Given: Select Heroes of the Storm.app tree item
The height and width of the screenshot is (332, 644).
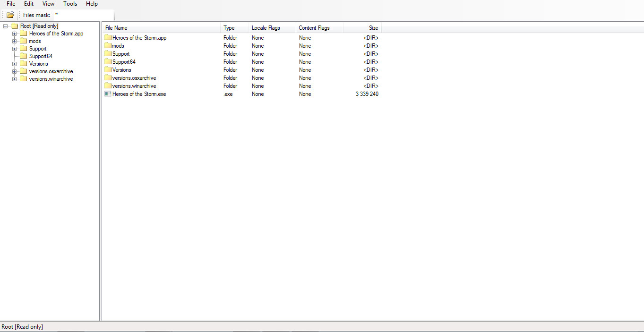Looking at the screenshot, I should point(56,34).
